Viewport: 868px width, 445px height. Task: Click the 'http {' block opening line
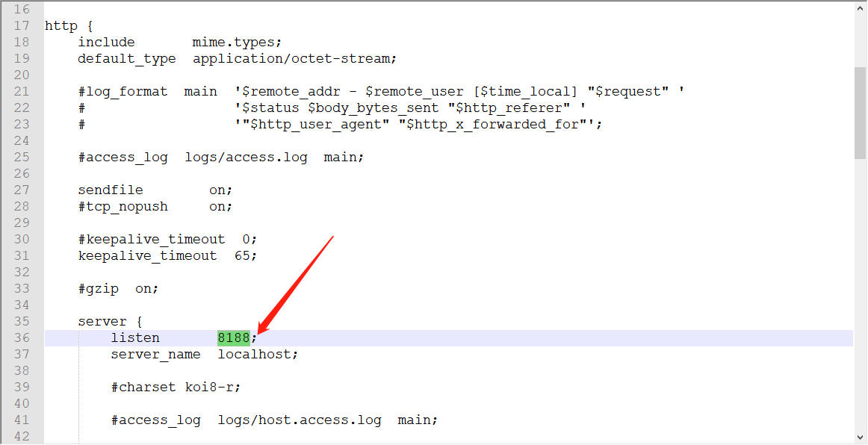69,26
